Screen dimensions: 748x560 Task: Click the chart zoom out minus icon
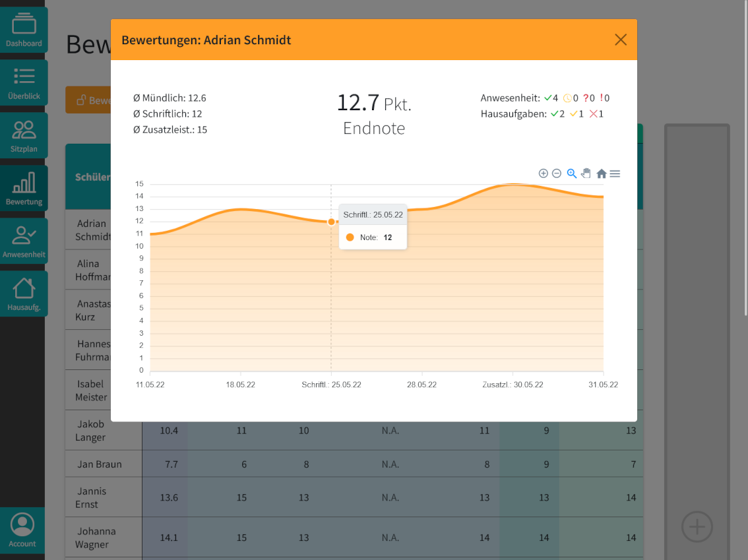pyautogui.click(x=557, y=173)
